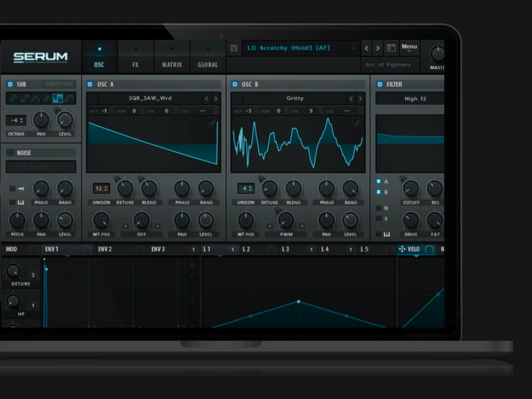
Task: Select the rounded-rect waveform in SUB
Action: 24,98
